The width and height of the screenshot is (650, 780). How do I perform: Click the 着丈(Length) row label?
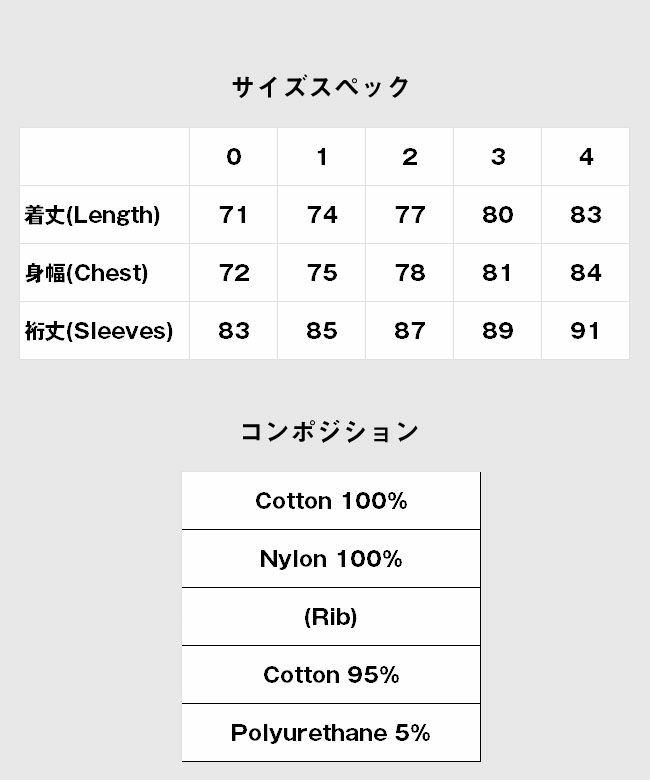[93, 215]
